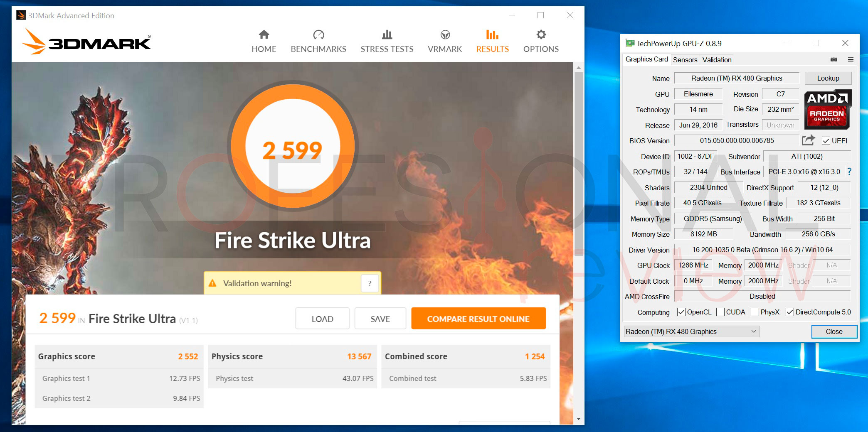Image resolution: width=868 pixels, height=432 pixels.
Task: Click the Lookup button in GPU-Z
Action: (x=828, y=78)
